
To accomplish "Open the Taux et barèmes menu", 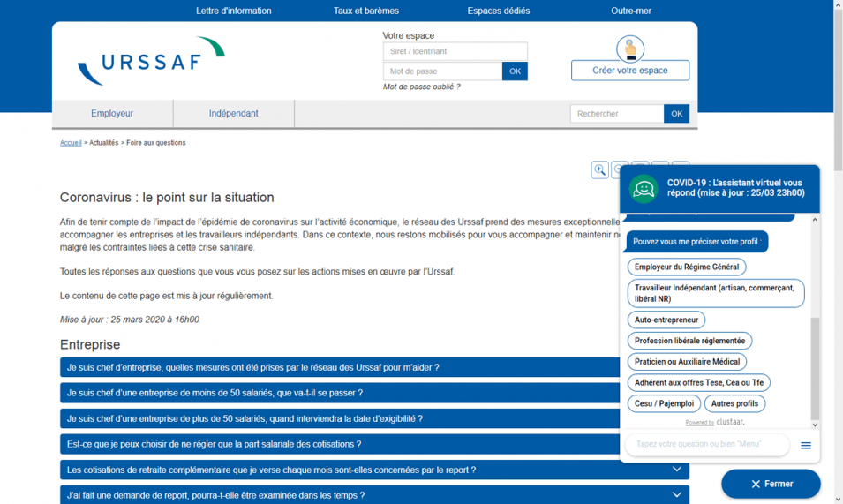I will [x=365, y=11].
